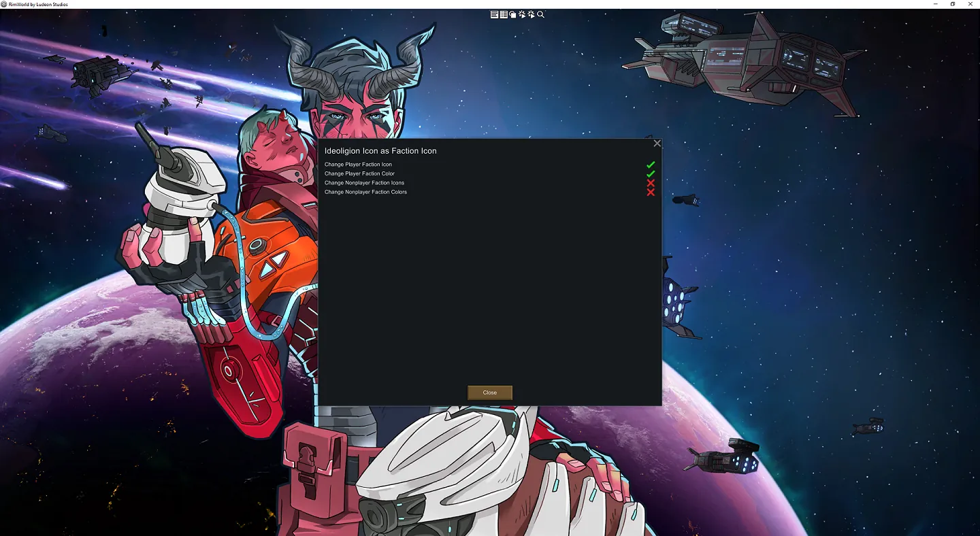Minimize the RimWorld window

[934, 4]
